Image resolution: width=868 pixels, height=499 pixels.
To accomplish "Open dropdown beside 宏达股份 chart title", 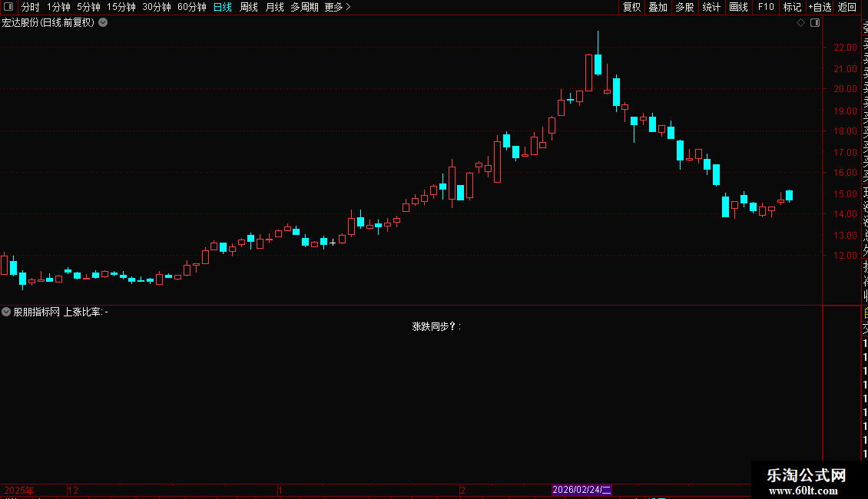I will [x=103, y=23].
